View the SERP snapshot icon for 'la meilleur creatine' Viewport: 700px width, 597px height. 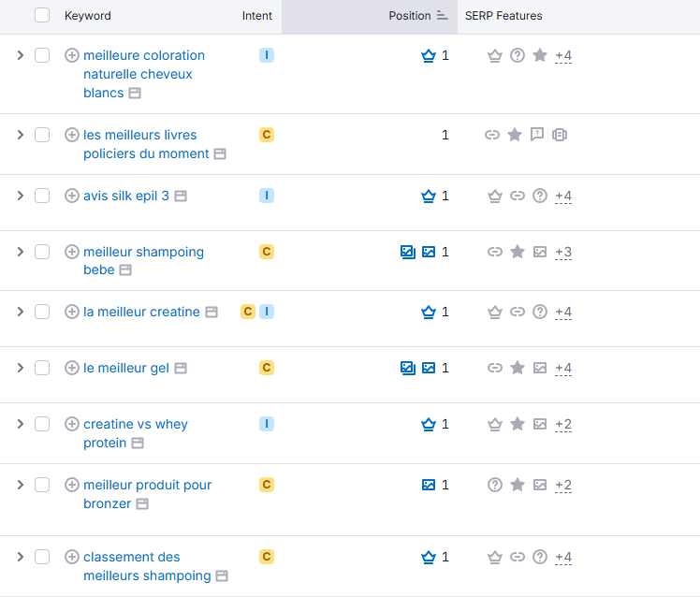211,313
